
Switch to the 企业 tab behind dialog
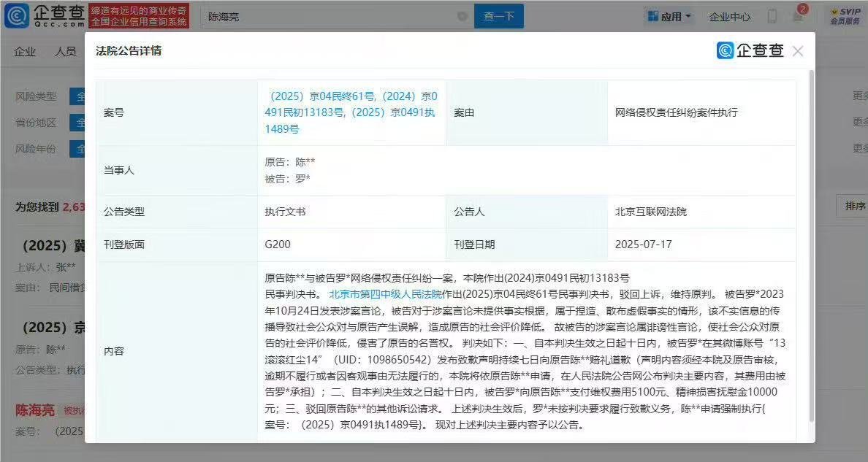point(25,52)
